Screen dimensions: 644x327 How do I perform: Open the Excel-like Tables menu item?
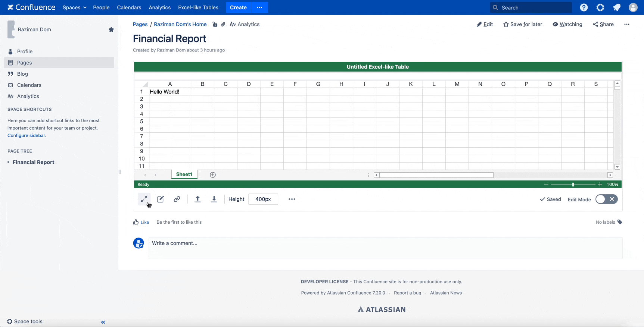[x=198, y=7]
